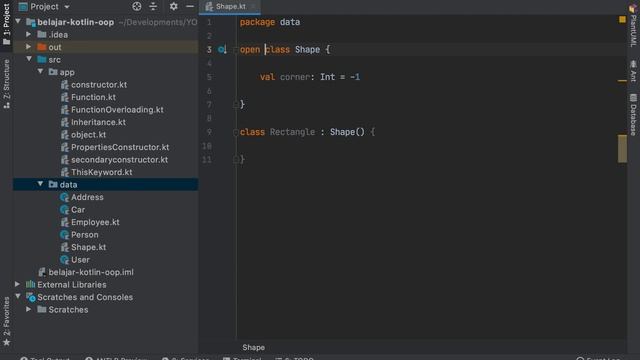Viewport: 640px width, 360px height.
Task: Click the Person class icon
Action: point(64,235)
